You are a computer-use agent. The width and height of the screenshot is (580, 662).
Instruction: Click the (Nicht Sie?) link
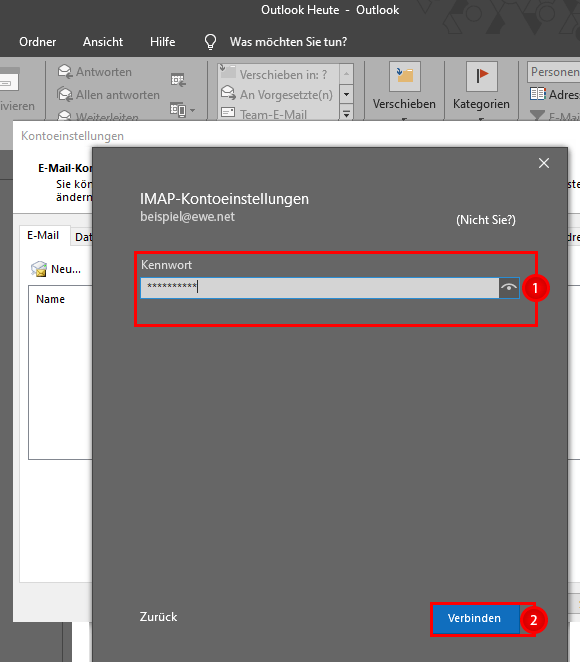click(486, 220)
